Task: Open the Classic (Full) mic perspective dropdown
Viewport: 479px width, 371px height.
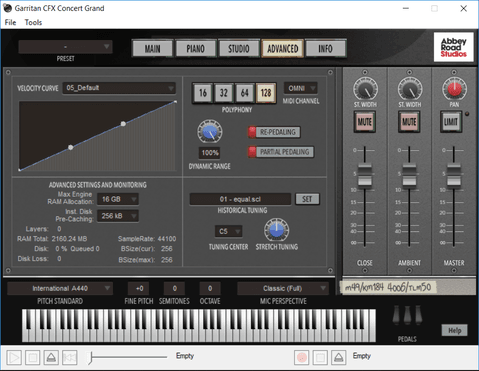Action: tap(283, 288)
